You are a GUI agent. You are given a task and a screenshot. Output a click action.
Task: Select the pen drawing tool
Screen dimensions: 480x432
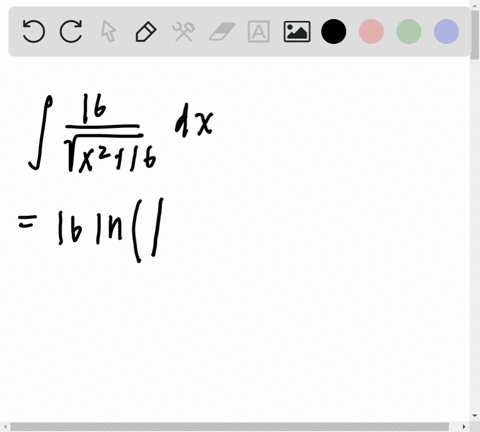point(146,32)
